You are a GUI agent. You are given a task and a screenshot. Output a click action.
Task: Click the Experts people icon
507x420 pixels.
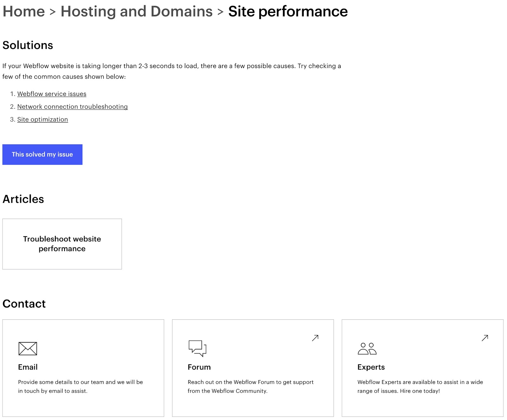[367, 348]
